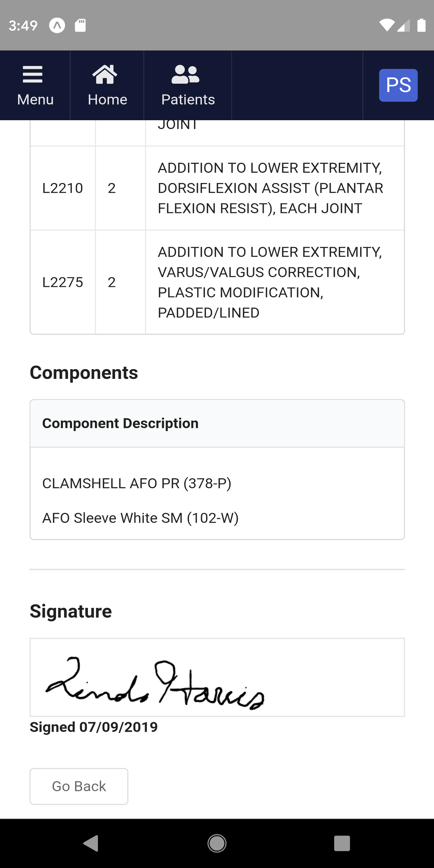Open the hamburger Menu icon
The width and height of the screenshot is (434, 868).
(33, 74)
